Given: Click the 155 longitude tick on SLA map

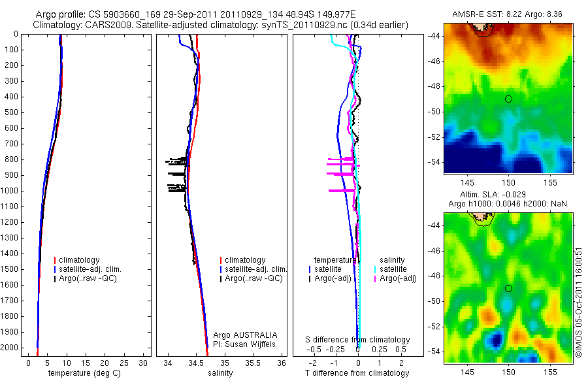Looking at the screenshot, I should click(x=551, y=372).
